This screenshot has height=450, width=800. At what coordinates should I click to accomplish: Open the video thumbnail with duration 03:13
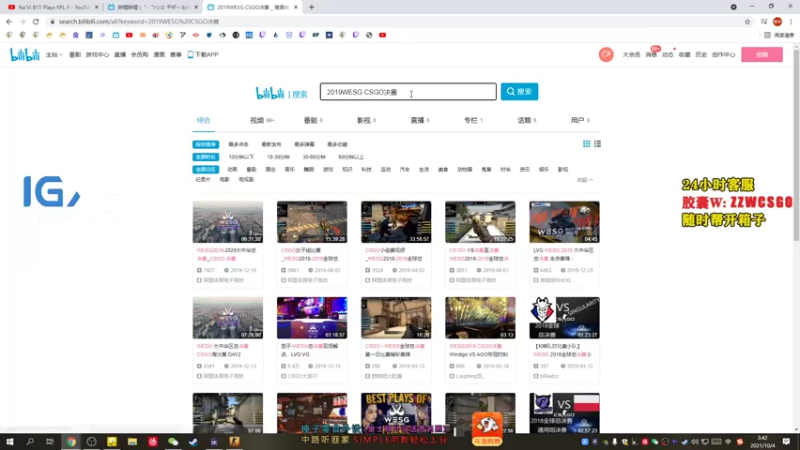pos(480,318)
